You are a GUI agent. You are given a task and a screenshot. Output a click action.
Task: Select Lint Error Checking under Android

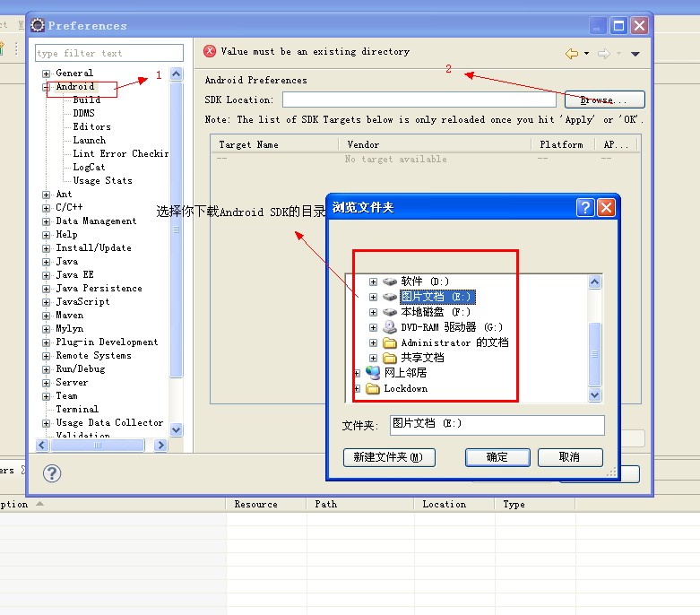[x=120, y=153]
